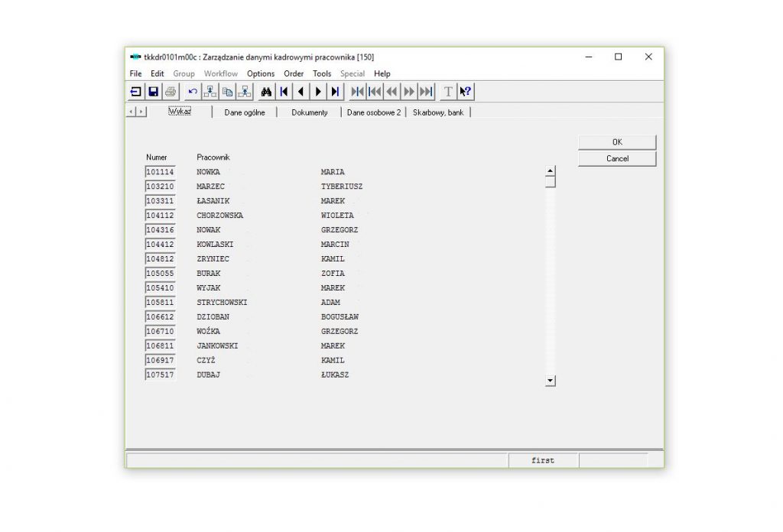
Task: Click the greyed double-left rewind arrows
Action: click(x=392, y=92)
